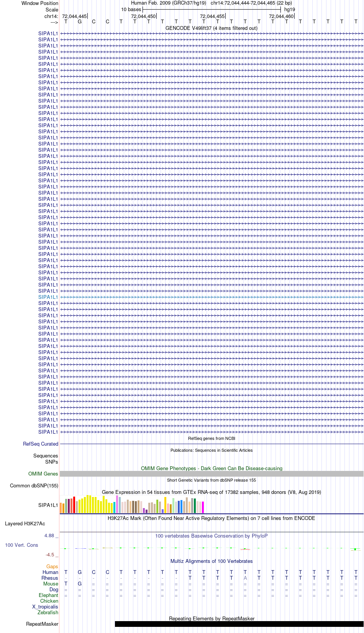Click the chr14:72,044,444-72,044,465 position text

(243, 3)
